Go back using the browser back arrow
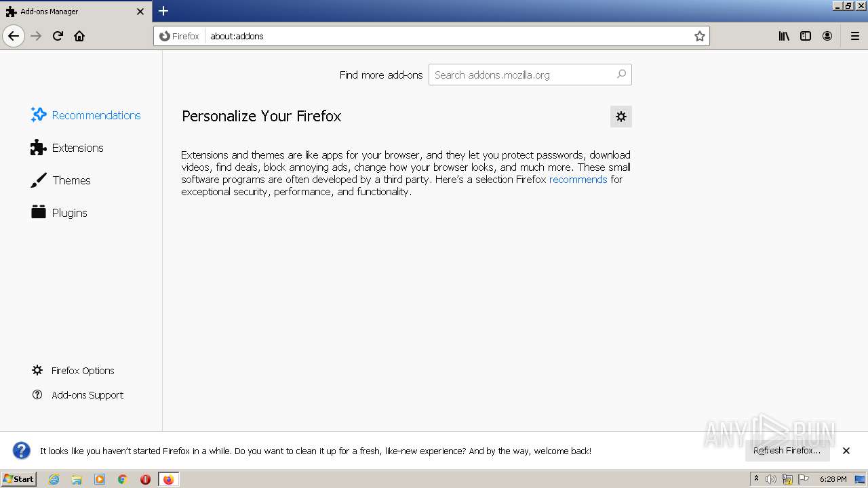Screen dimensions: 868x488 pos(14,36)
